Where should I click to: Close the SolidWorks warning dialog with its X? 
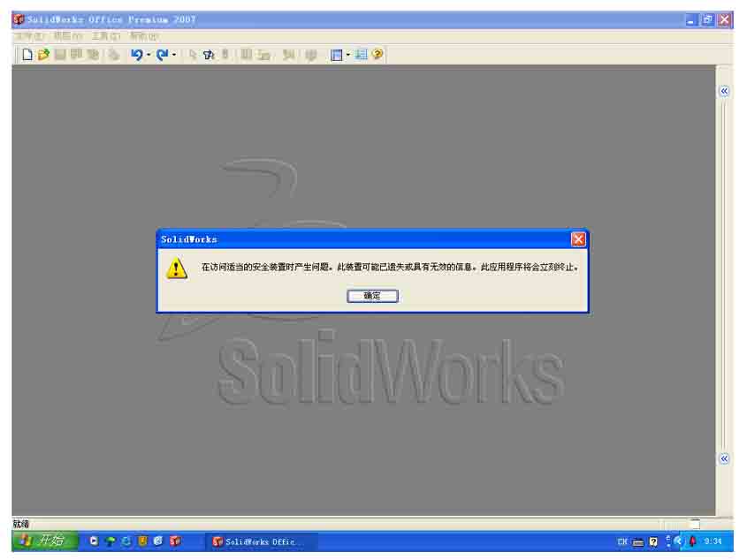coord(578,239)
